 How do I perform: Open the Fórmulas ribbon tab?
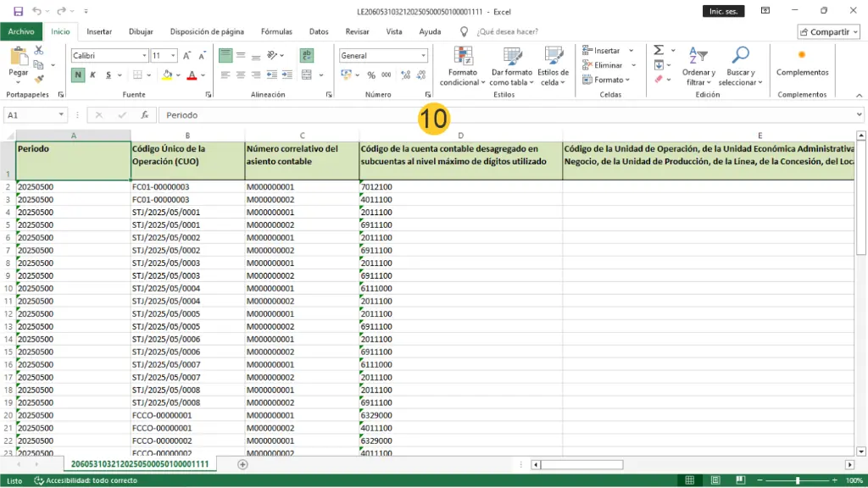276,31
